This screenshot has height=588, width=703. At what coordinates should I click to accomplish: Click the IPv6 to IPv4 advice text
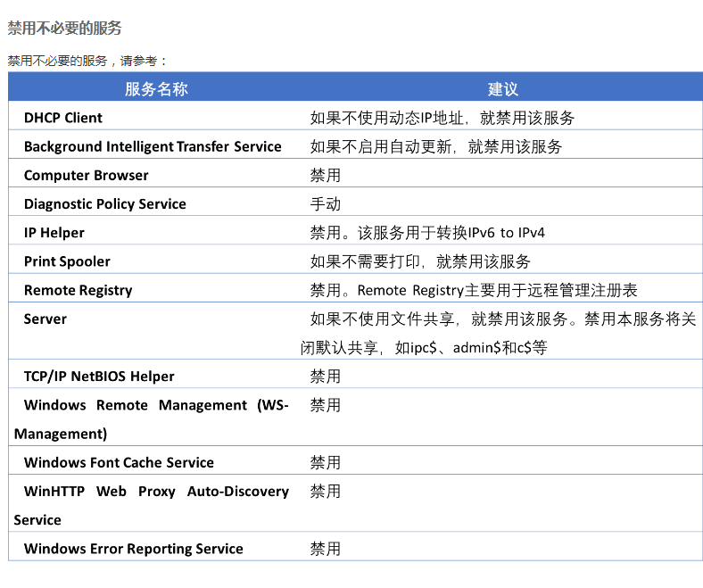[427, 233]
